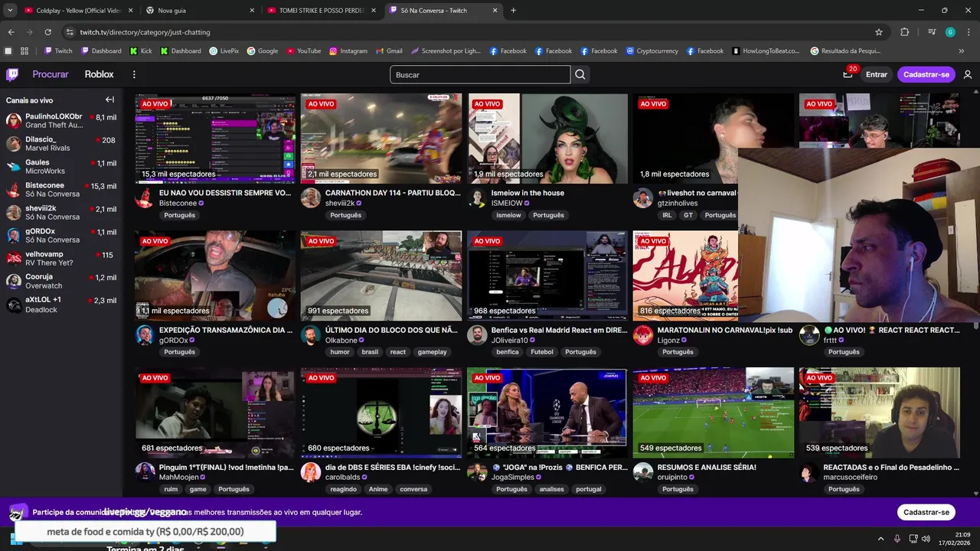This screenshot has width=980, height=551.
Task: Switch to the TOMEI STRIKE tab
Action: (x=321, y=11)
